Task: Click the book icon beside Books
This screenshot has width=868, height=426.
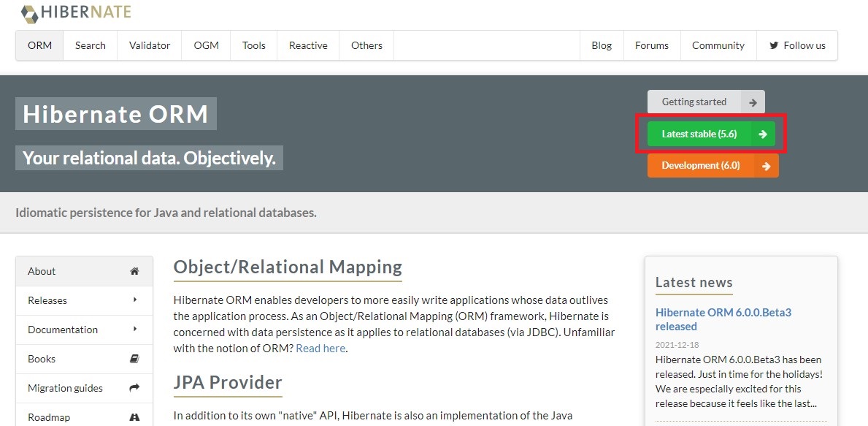Action: (x=134, y=359)
